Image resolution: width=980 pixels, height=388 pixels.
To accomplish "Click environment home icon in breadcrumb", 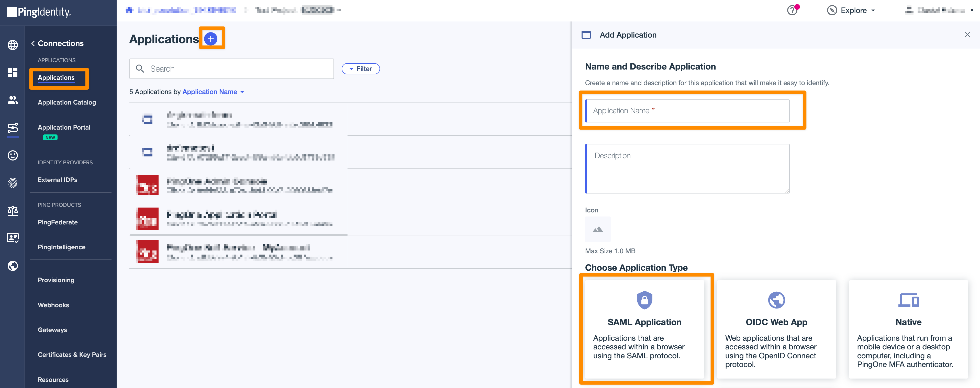I will [x=129, y=10].
